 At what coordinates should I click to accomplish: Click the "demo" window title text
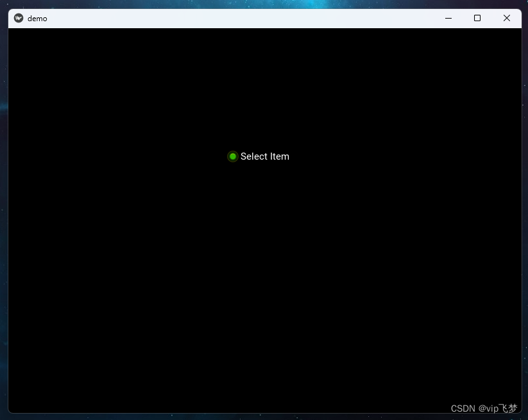point(37,19)
